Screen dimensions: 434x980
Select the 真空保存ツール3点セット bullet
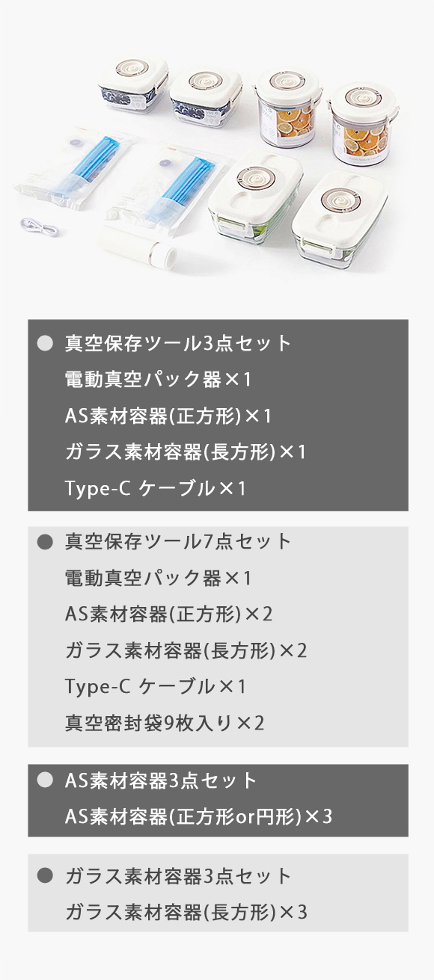(46, 343)
